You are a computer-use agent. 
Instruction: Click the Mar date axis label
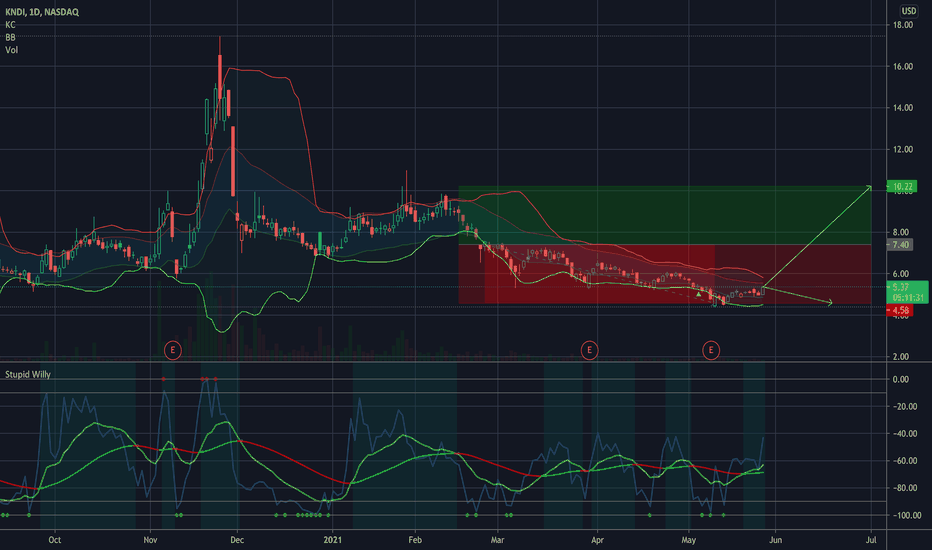click(x=497, y=540)
